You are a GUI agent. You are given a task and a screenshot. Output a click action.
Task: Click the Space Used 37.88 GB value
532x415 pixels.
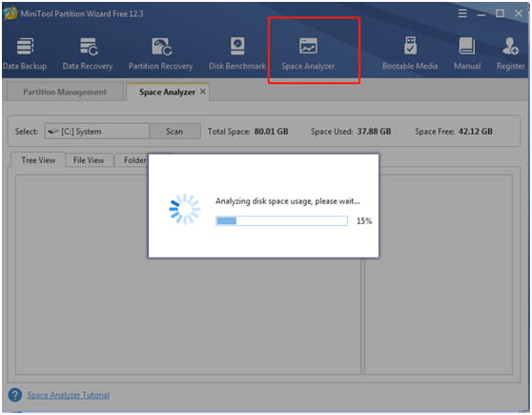374,132
